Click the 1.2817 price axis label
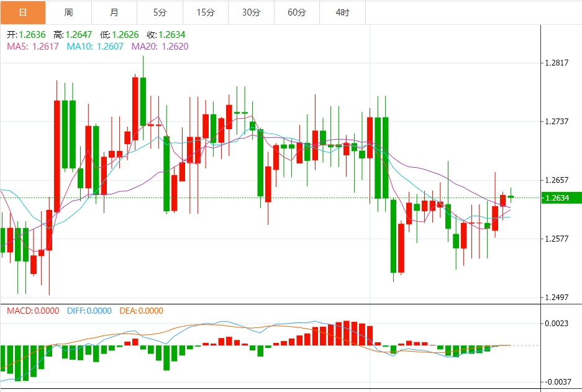Image resolution: width=582 pixels, height=392 pixels. (x=557, y=63)
